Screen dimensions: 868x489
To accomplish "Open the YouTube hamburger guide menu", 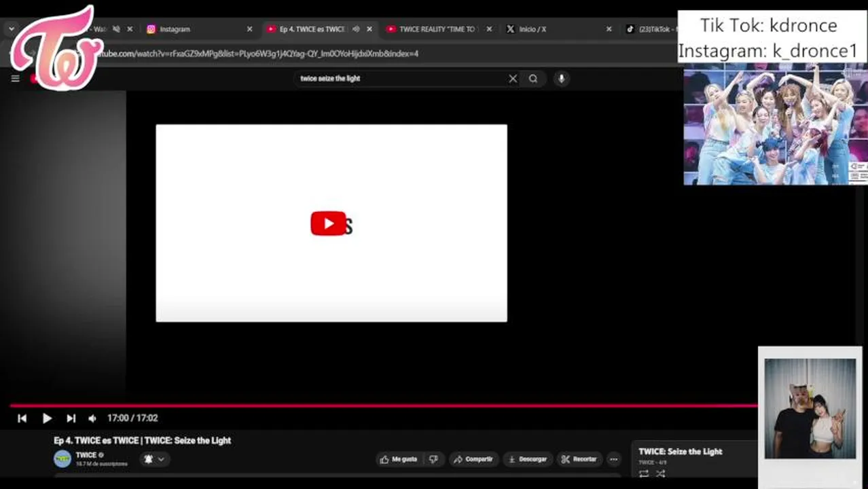I will coord(15,78).
